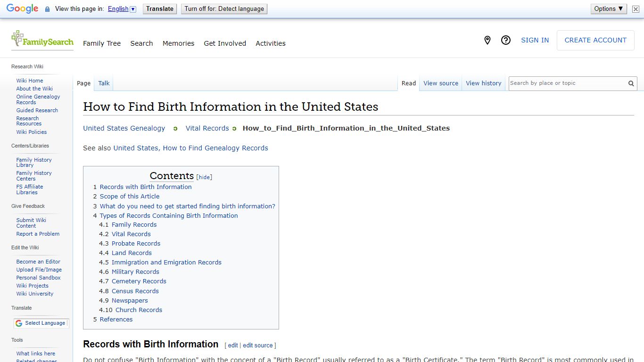The height and width of the screenshot is (362, 644).
Task: Open the Family Tree menu
Action: [x=102, y=43]
